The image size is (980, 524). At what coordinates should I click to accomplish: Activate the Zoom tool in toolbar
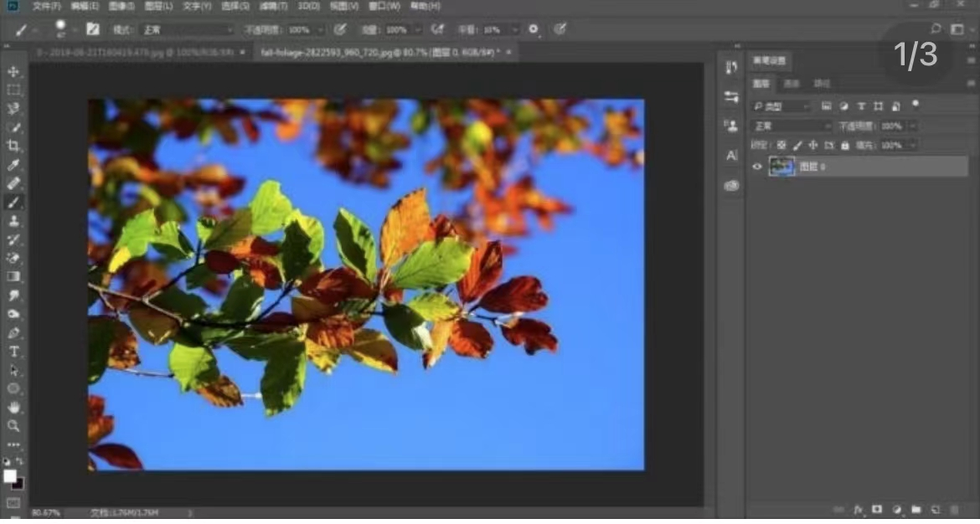(x=13, y=425)
